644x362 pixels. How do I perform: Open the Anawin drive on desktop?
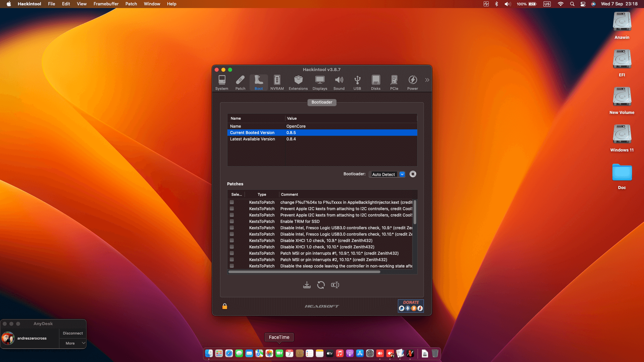coord(622,26)
